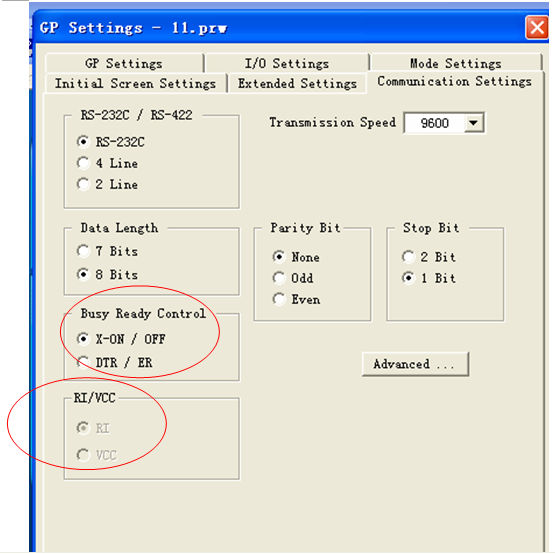The height and width of the screenshot is (554, 555).
Task: Select Odd parity bit
Action: tap(293, 278)
